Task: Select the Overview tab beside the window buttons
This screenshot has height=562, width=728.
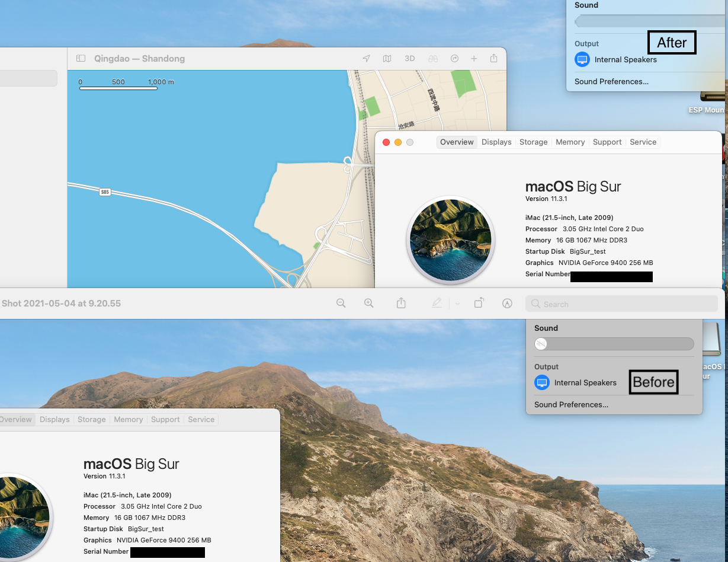Action: pyautogui.click(x=457, y=142)
